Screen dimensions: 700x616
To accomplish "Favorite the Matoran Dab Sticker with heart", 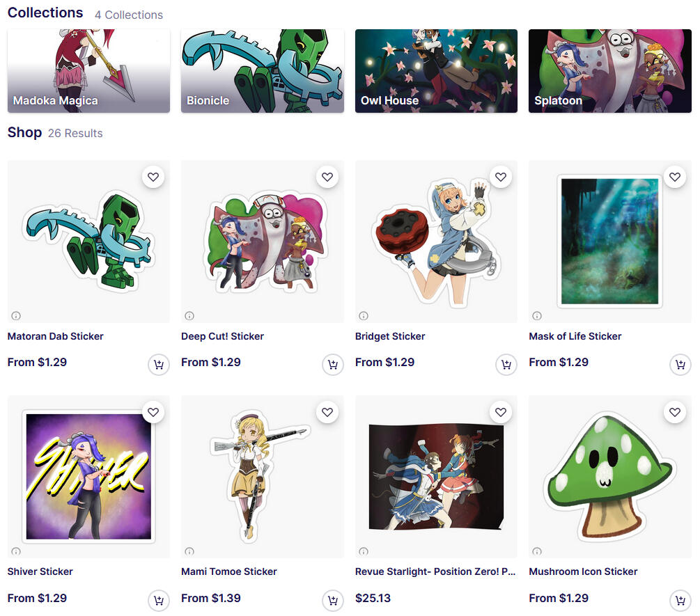I will (153, 177).
